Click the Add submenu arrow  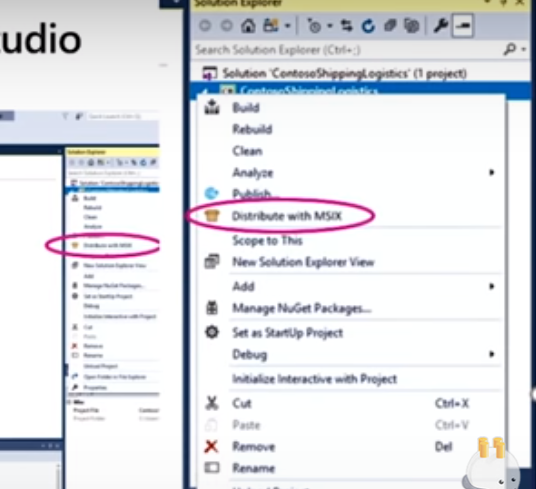pos(492,286)
